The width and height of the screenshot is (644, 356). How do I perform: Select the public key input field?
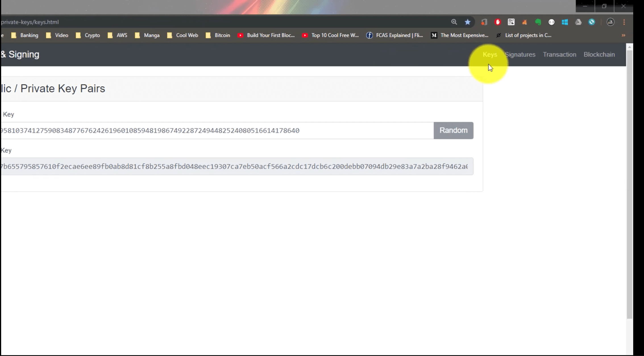[234, 166]
